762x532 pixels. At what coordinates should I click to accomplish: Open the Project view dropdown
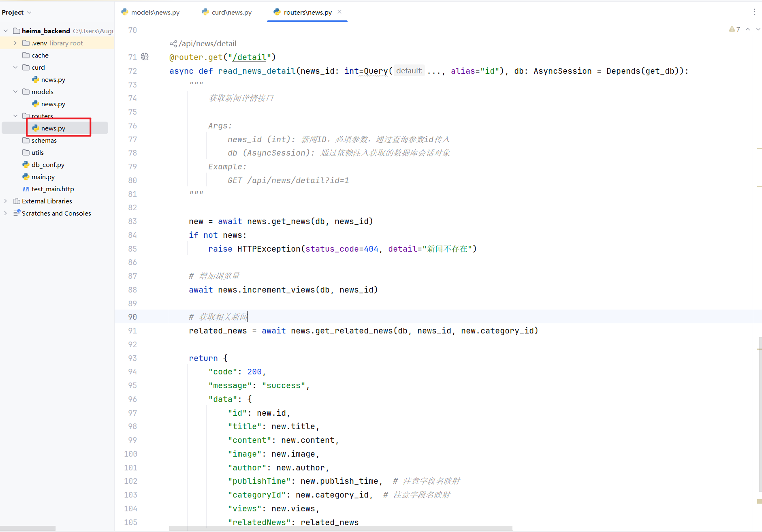(17, 13)
